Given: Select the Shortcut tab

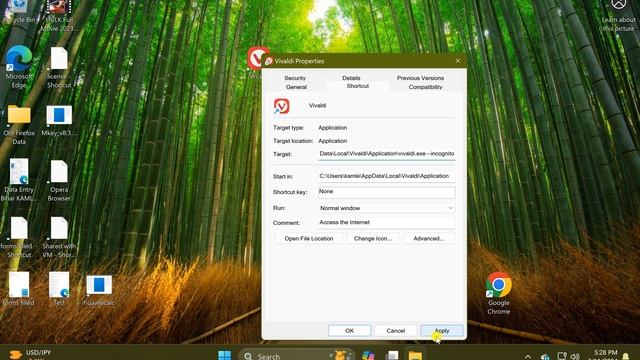Looking at the screenshot, I should point(358,86).
